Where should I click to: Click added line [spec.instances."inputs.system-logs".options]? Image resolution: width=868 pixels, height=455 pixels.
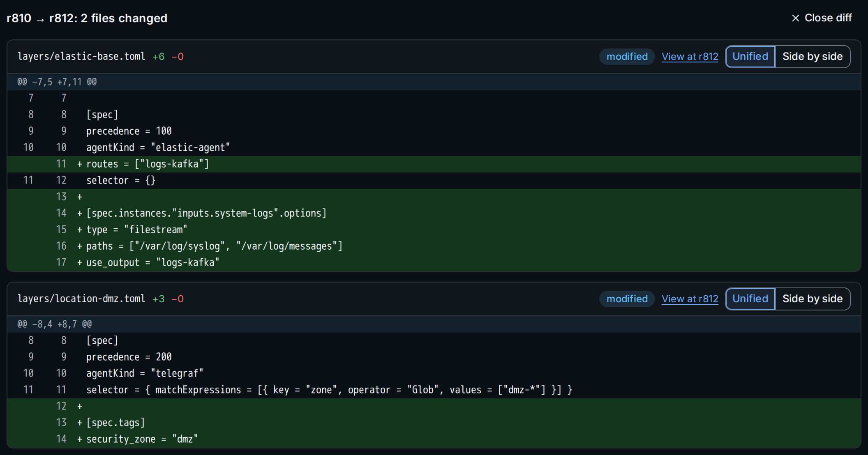click(x=434, y=213)
